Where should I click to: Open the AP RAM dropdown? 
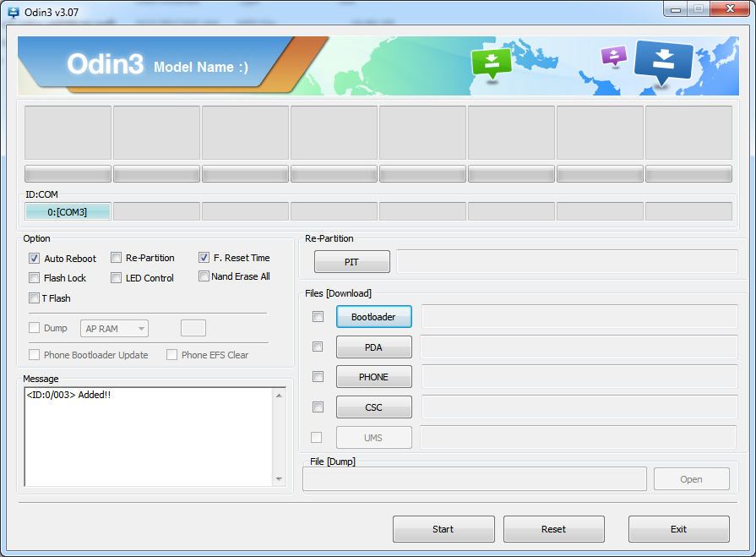click(x=114, y=329)
